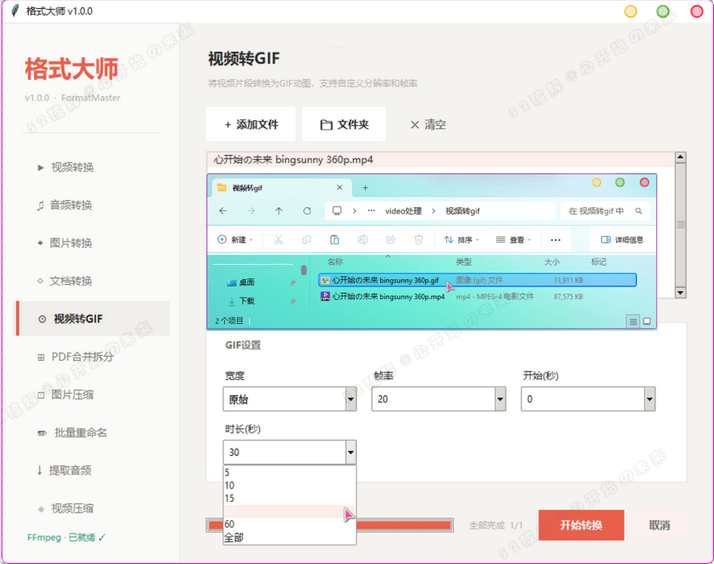Click the FFmpeg 已就绪 status text
714x564 pixels.
coord(66,538)
